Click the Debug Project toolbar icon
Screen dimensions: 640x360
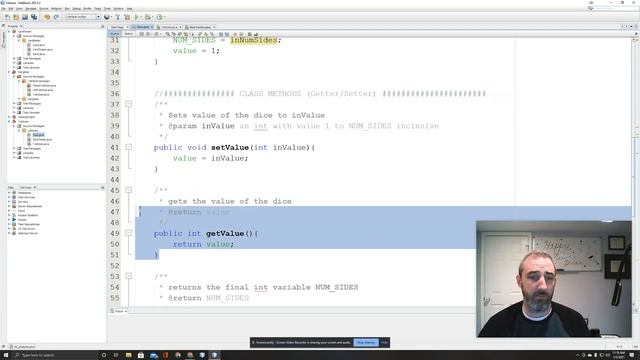(148, 17)
